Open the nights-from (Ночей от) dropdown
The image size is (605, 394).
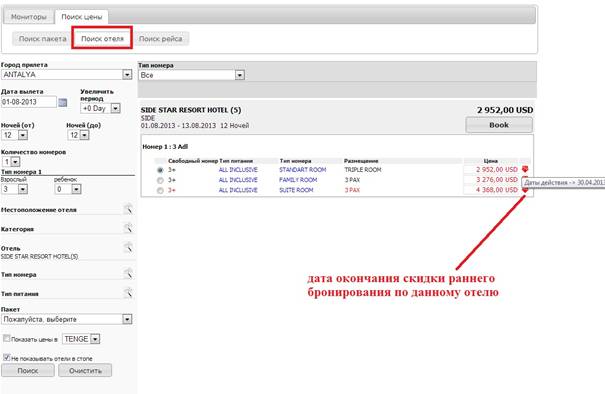(23, 135)
